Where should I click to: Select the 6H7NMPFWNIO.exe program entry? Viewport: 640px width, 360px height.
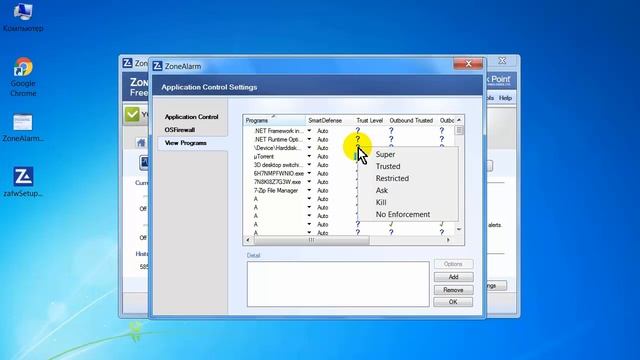(279, 173)
